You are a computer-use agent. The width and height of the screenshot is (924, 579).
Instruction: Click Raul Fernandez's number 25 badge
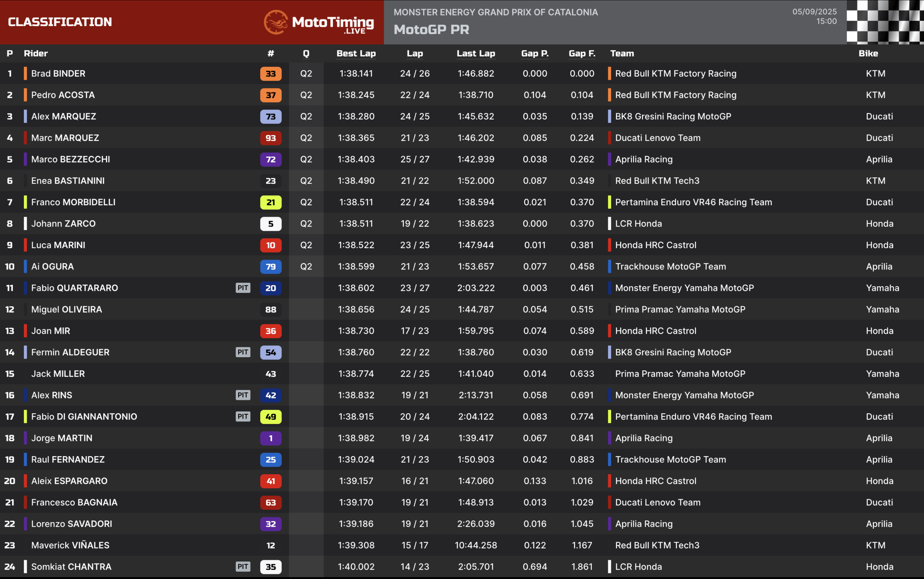[270, 459]
